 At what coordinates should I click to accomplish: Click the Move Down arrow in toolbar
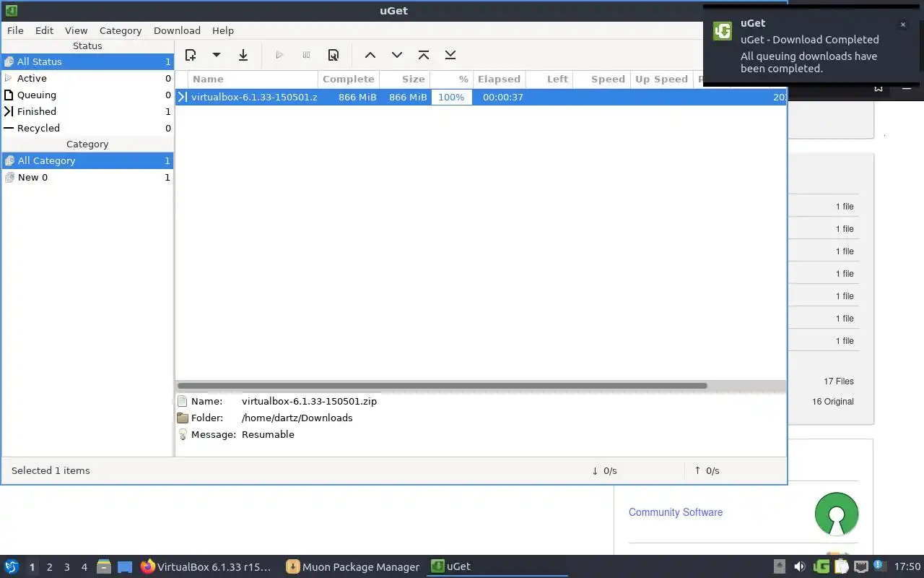click(x=396, y=55)
